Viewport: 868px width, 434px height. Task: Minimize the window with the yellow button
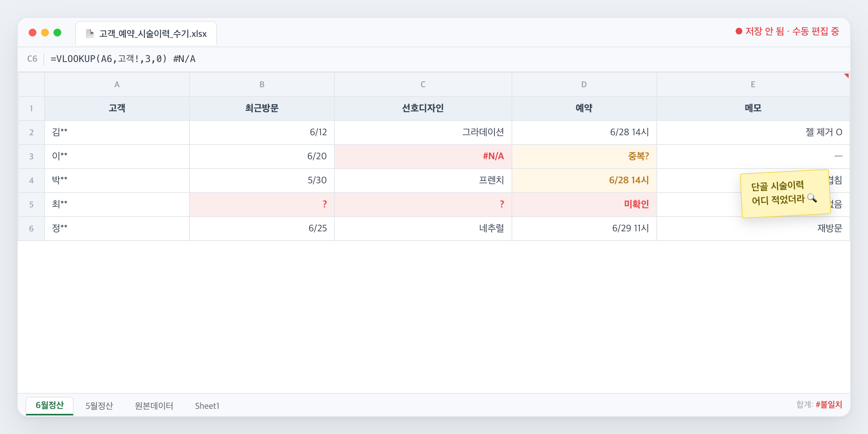tap(45, 33)
